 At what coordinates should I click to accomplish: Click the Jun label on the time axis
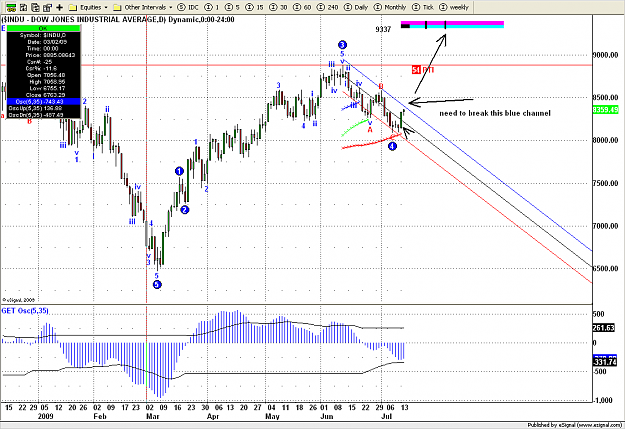click(327, 417)
